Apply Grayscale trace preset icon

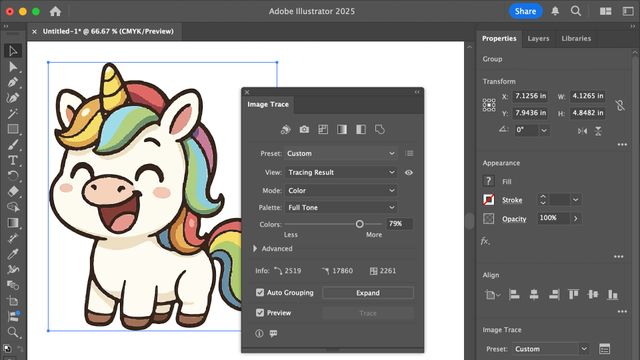pyautogui.click(x=342, y=129)
